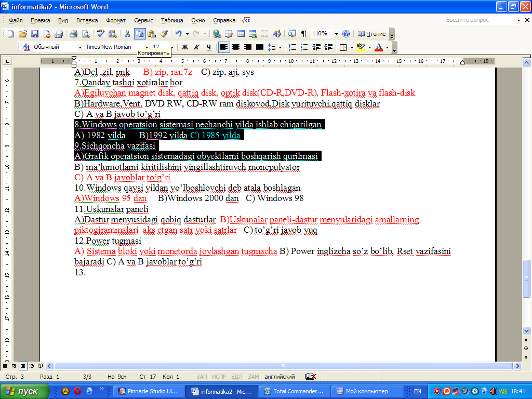Image resolution: width=532 pixels, height=399 pixels.
Task: Increase the paragraph indent
Action: point(328,47)
